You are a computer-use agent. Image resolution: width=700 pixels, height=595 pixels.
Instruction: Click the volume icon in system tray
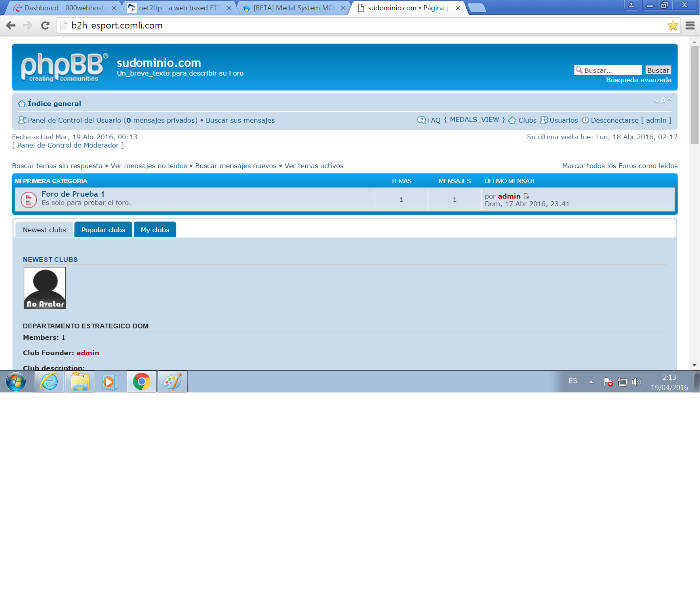(636, 382)
